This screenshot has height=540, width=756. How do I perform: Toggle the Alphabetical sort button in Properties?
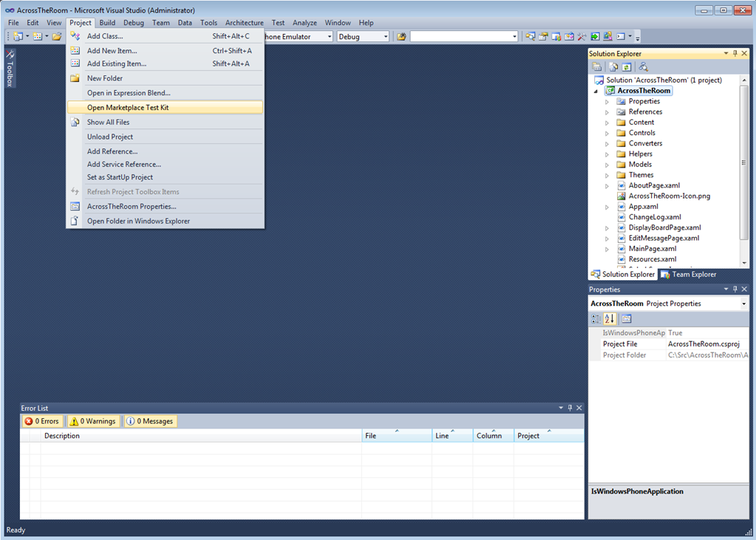point(610,319)
